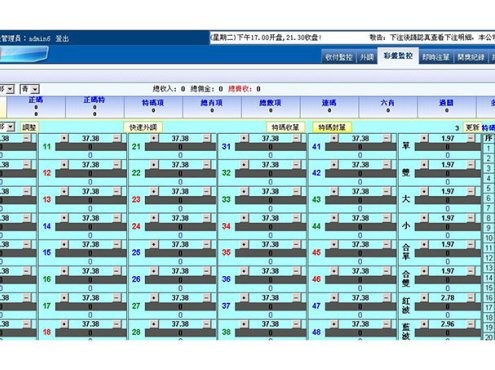Select the 連碼 category tab
495x370 pixels.
tap(329, 107)
